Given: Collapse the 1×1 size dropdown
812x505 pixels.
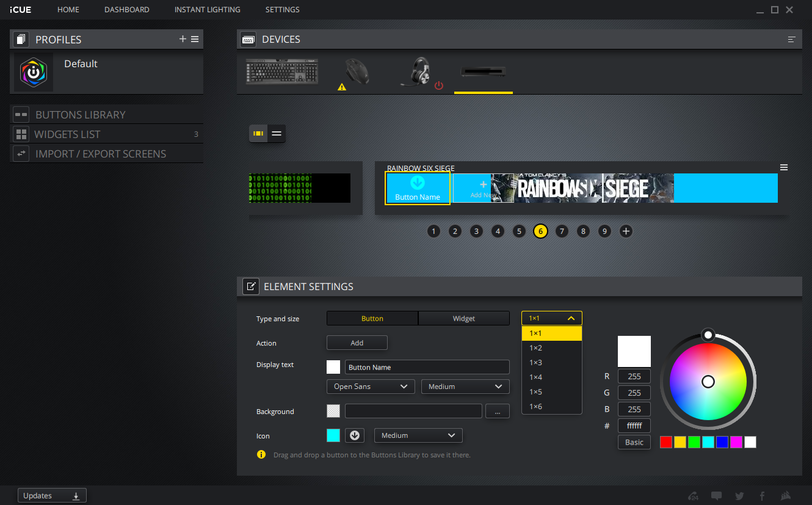Looking at the screenshot, I should (x=552, y=318).
